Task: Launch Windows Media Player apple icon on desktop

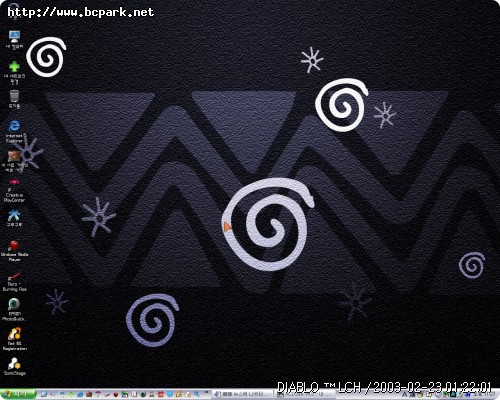Action: pyautogui.click(x=14, y=250)
